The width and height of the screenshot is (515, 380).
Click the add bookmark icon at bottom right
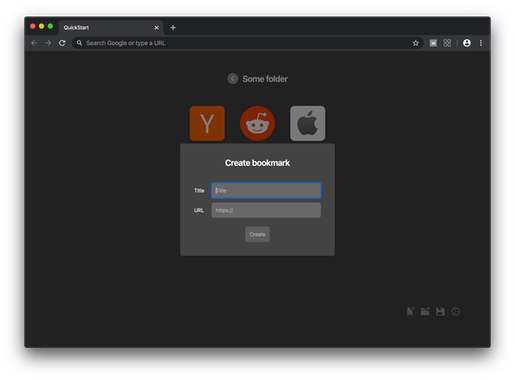point(410,311)
